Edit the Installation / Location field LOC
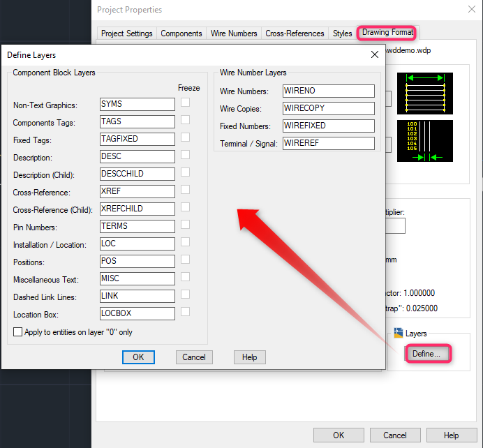The width and height of the screenshot is (483, 448). coord(138,244)
